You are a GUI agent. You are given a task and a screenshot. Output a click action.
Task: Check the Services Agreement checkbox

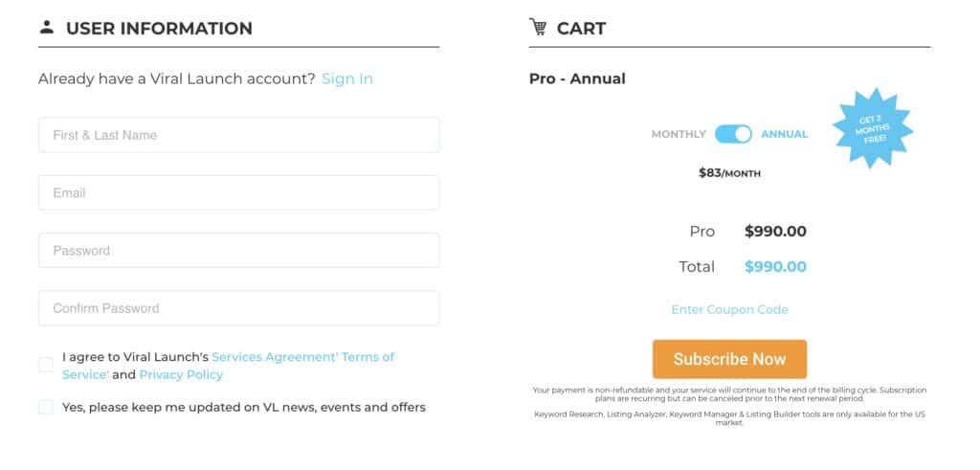[46, 365]
